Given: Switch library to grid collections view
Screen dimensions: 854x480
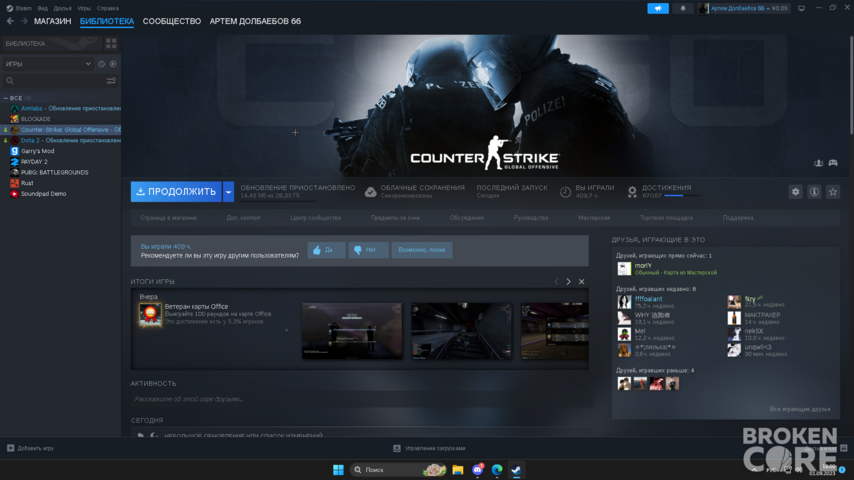Looking at the screenshot, I should (111, 44).
